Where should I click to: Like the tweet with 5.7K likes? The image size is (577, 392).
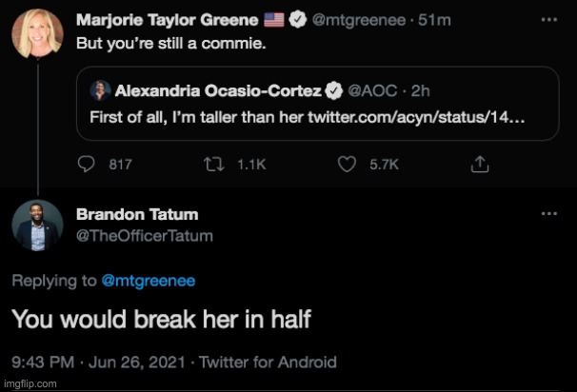348,164
